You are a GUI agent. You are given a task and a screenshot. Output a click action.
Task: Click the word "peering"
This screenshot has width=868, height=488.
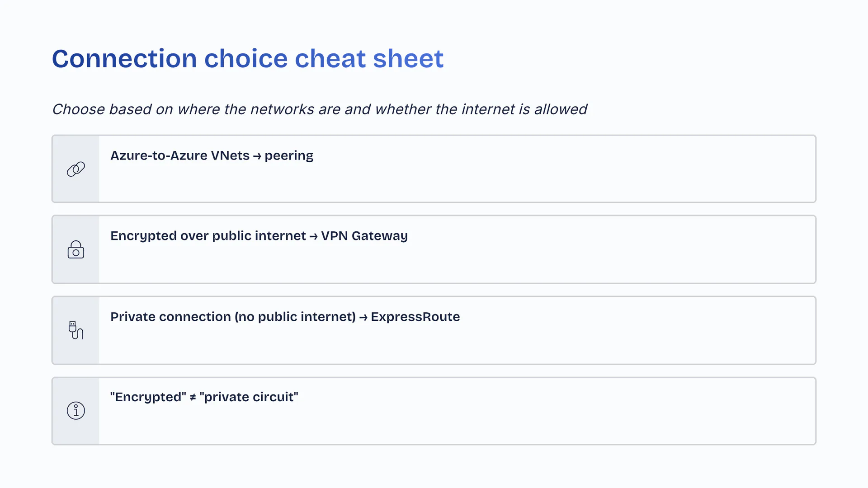[x=289, y=156]
